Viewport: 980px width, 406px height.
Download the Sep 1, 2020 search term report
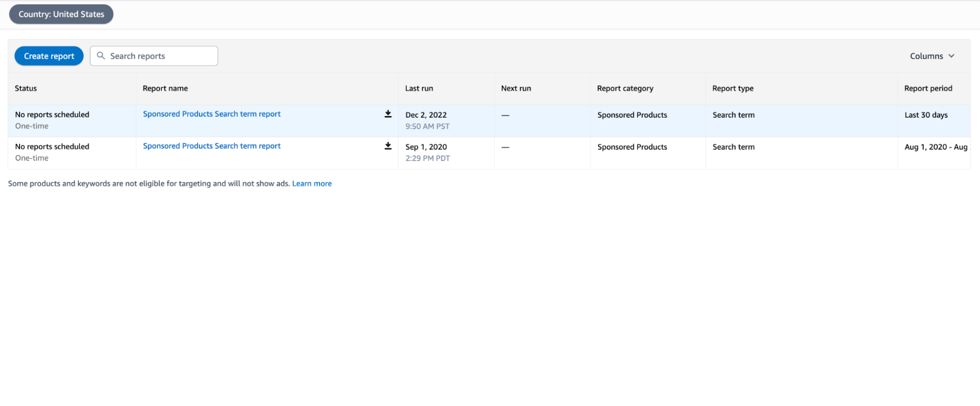(x=388, y=146)
